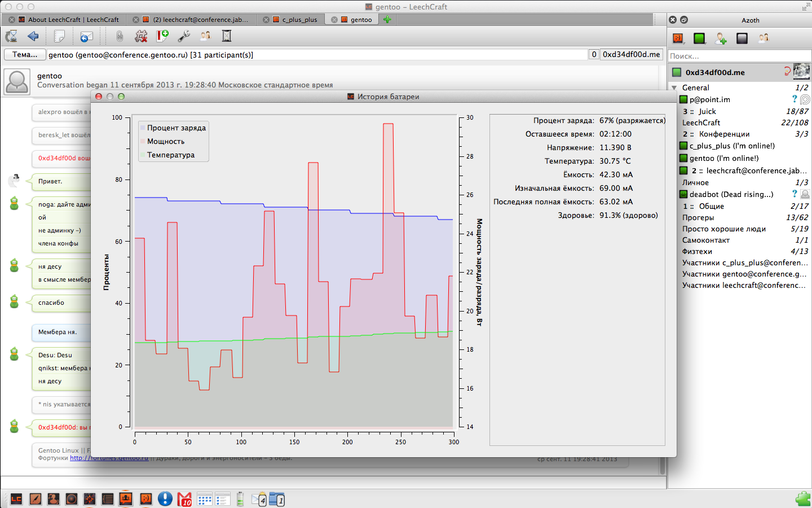Open conference configuration wrench icon
The height and width of the screenshot is (508, 812).
pos(184,36)
